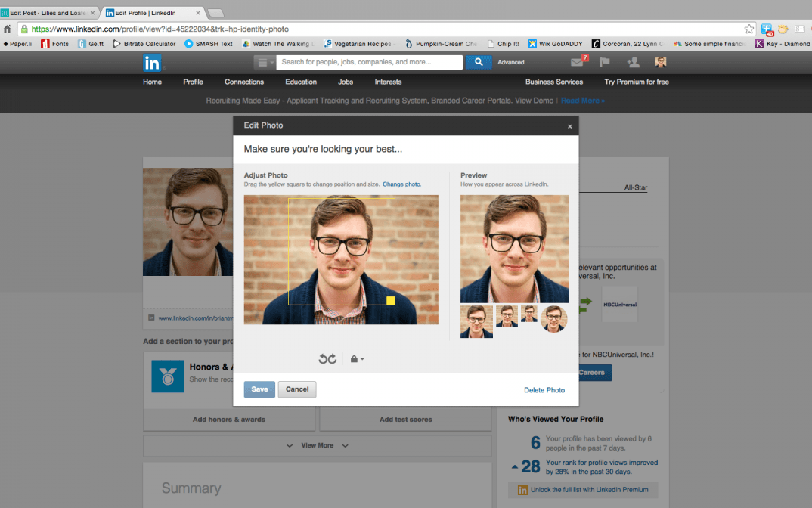Click the Change photo link

tap(401, 184)
